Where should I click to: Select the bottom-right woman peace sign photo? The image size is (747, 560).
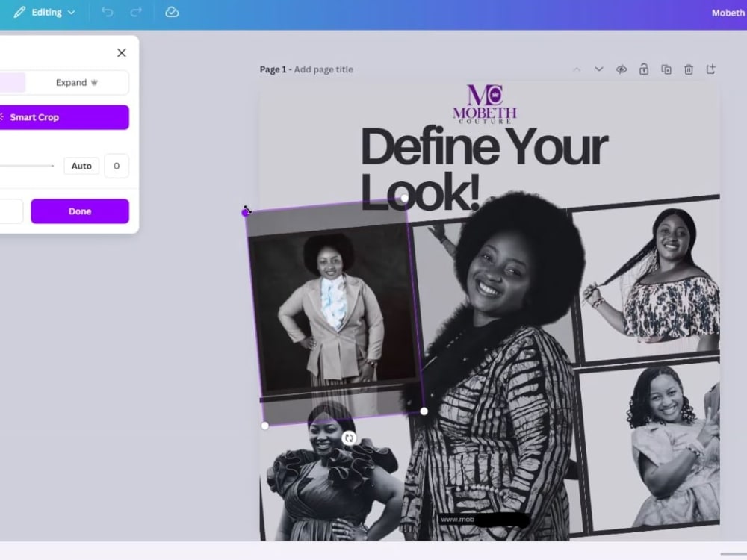(x=657, y=447)
